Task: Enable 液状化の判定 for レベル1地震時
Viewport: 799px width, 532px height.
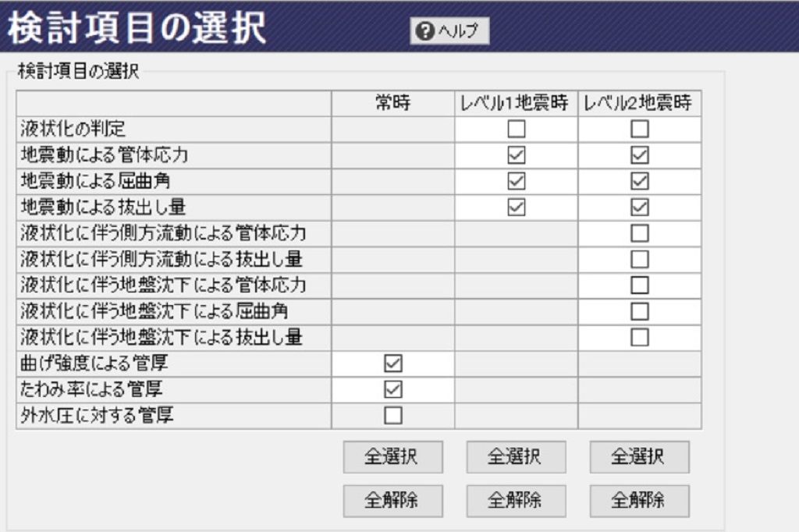Action: pos(517,129)
